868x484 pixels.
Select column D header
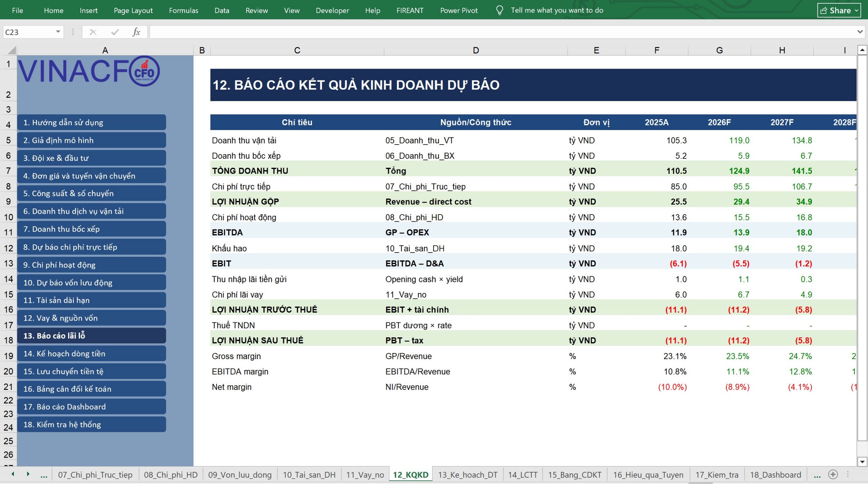click(476, 50)
